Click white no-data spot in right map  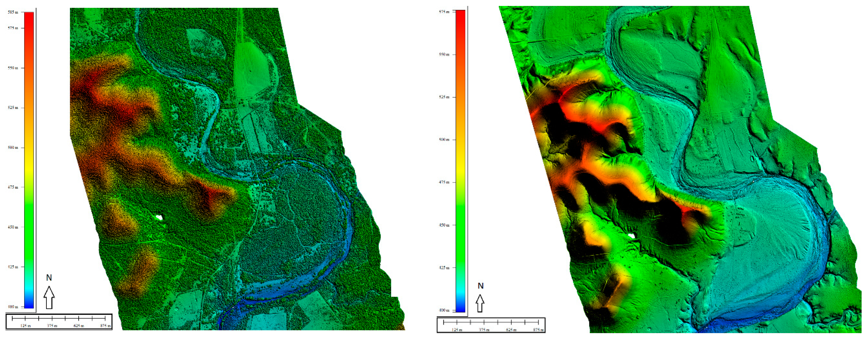(632, 236)
